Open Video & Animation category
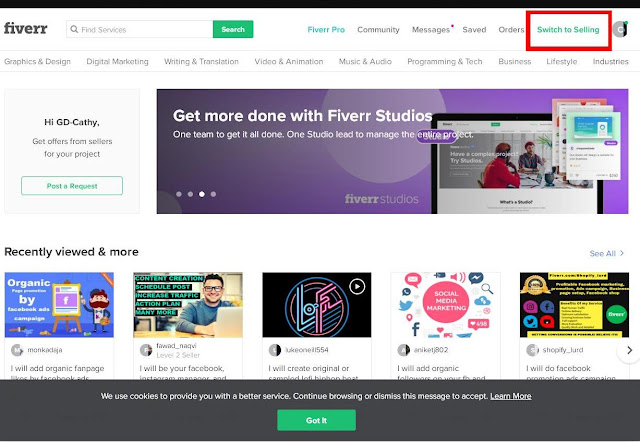This screenshot has width=640, height=442. [289, 62]
